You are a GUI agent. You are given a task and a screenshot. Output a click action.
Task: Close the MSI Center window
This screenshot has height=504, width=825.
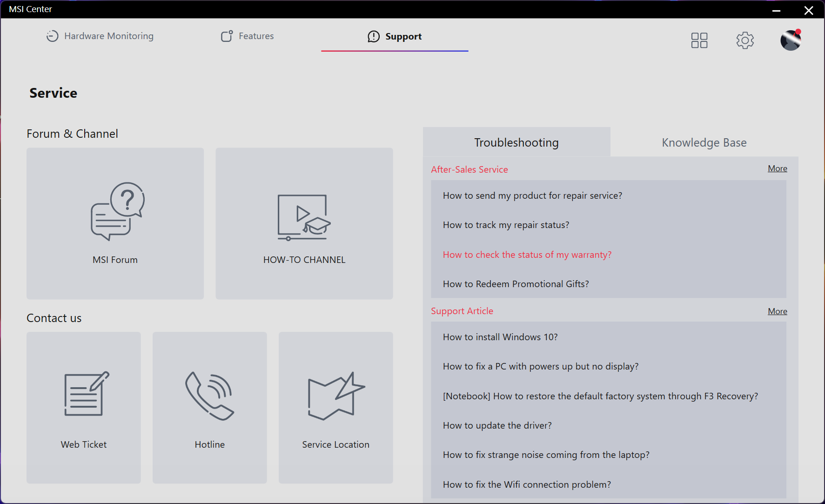coord(809,10)
